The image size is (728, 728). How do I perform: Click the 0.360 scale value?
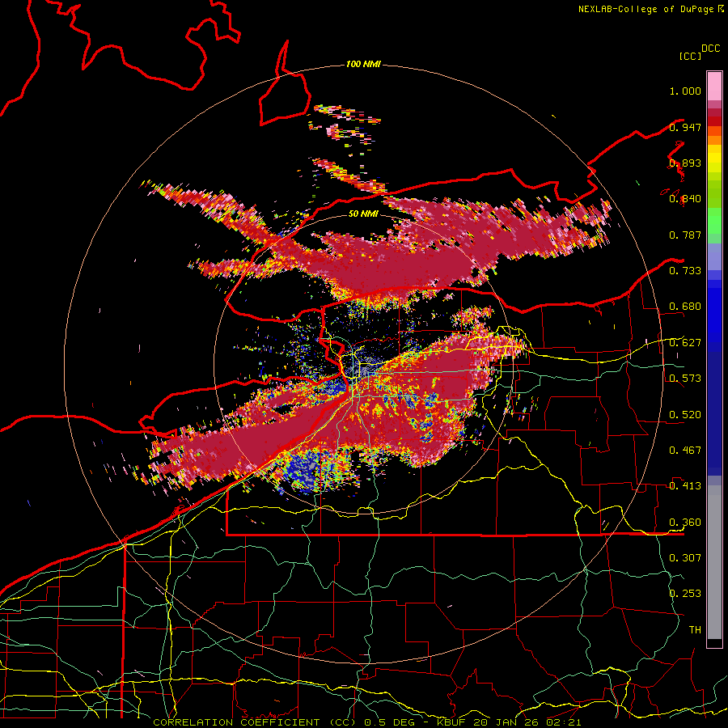coord(685,523)
